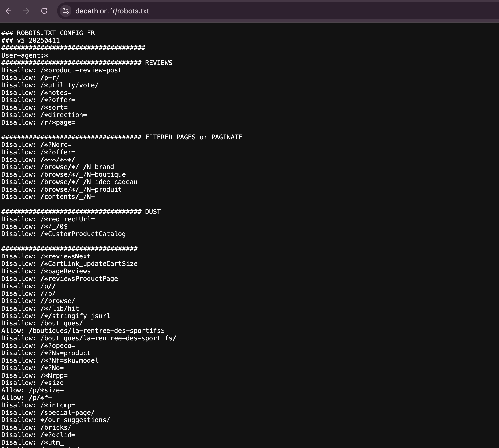This screenshot has width=499, height=448.
Task: Click "Disallow: /*sort="
Action: click(x=35, y=107)
